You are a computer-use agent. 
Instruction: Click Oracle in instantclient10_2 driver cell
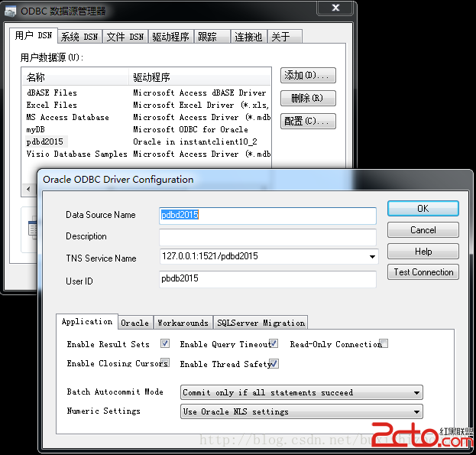[195, 141]
